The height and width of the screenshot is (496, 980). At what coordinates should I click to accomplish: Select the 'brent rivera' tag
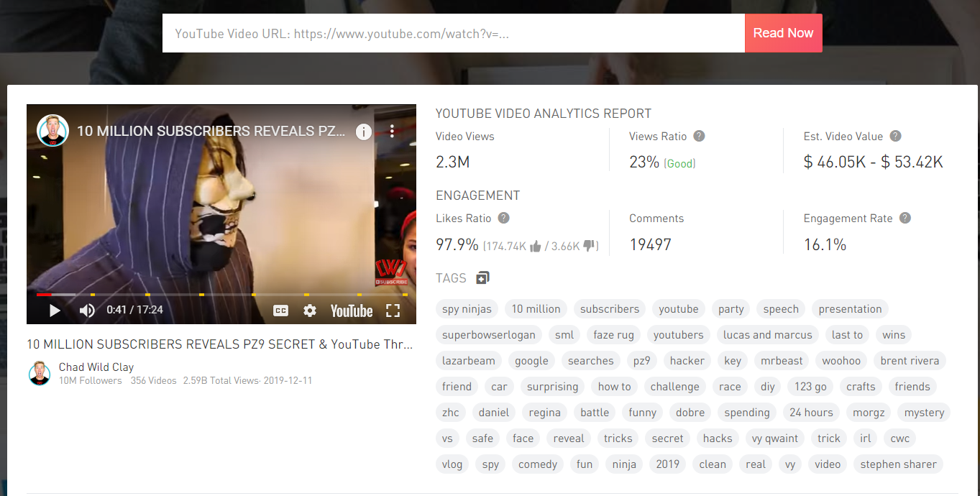pyautogui.click(x=910, y=361)
